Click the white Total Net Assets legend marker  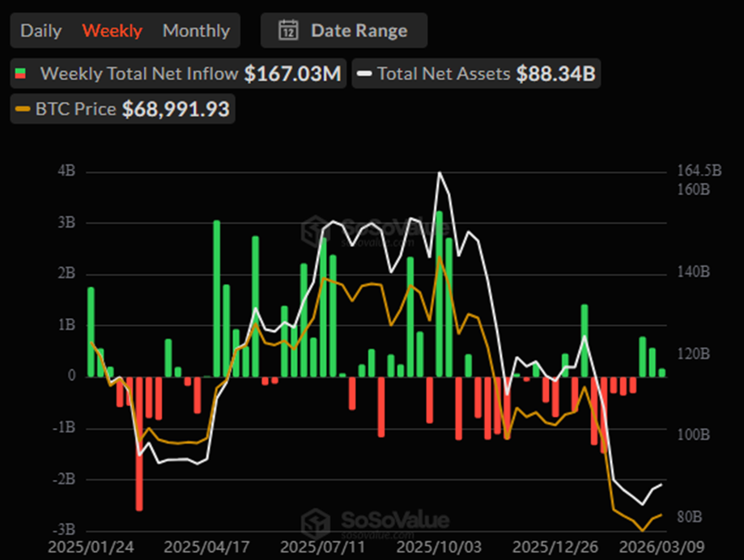click(364, 74)
